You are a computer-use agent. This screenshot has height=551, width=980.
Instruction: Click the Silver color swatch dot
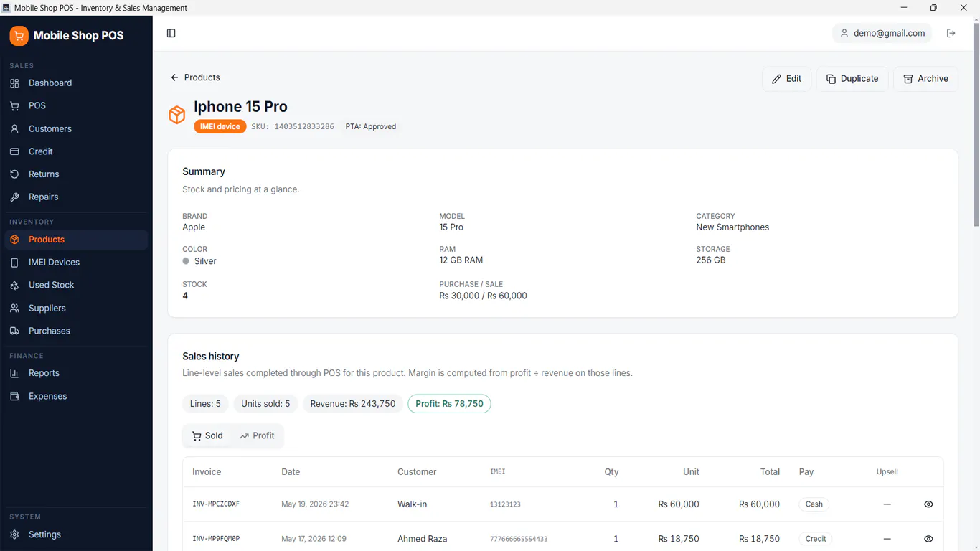tap(186, 261)
